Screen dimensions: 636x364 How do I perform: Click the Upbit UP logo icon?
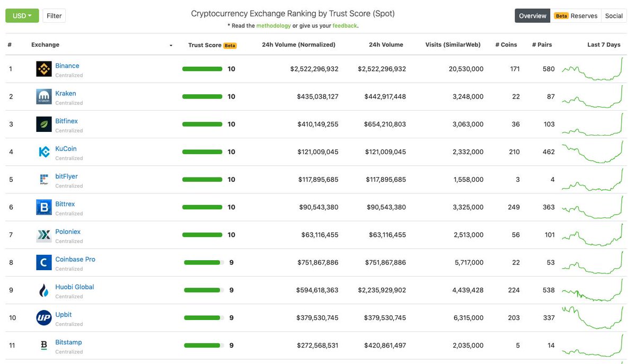click(x=44, y=317)
